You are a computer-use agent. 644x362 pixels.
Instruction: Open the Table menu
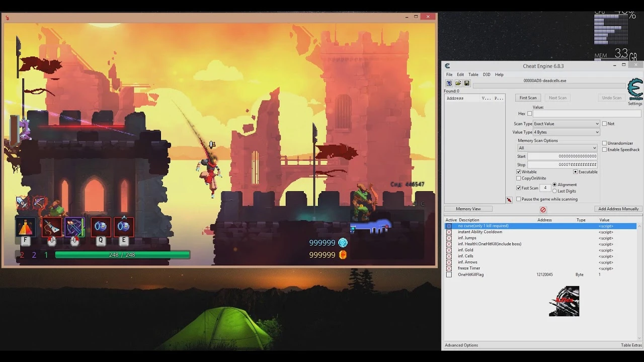coord(473,74)
